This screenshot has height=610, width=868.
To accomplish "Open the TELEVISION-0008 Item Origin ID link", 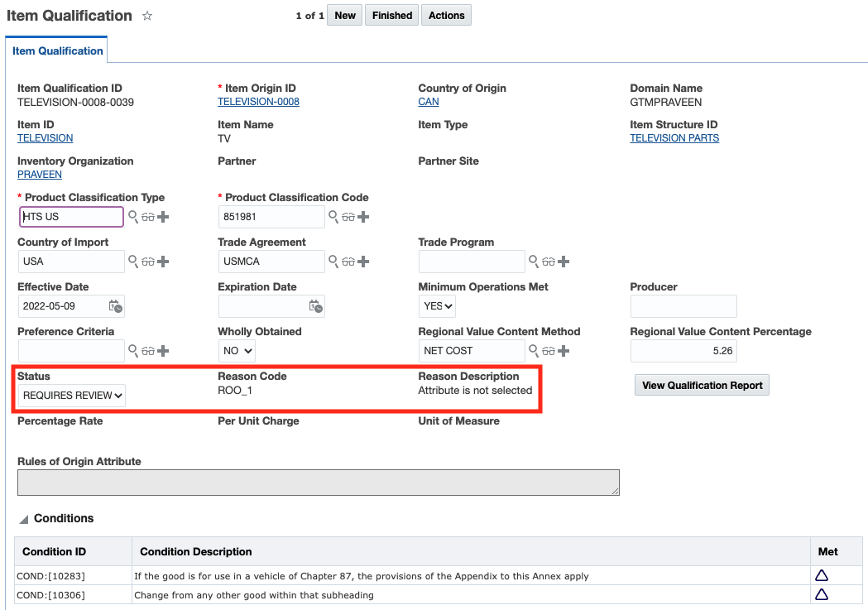I will 258,102.
